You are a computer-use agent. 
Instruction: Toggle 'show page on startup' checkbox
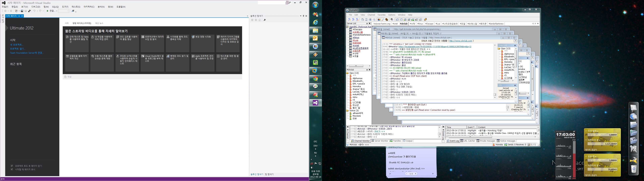[12, 169]
